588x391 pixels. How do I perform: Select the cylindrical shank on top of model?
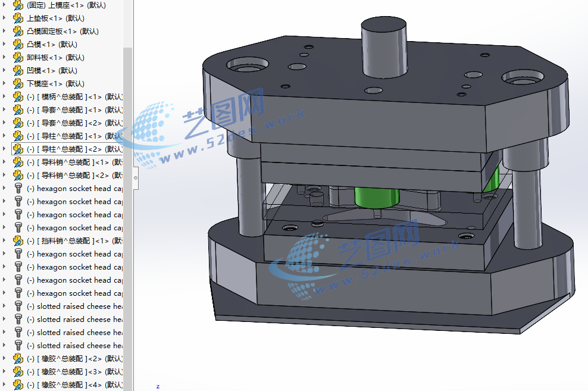coord(384,47)
